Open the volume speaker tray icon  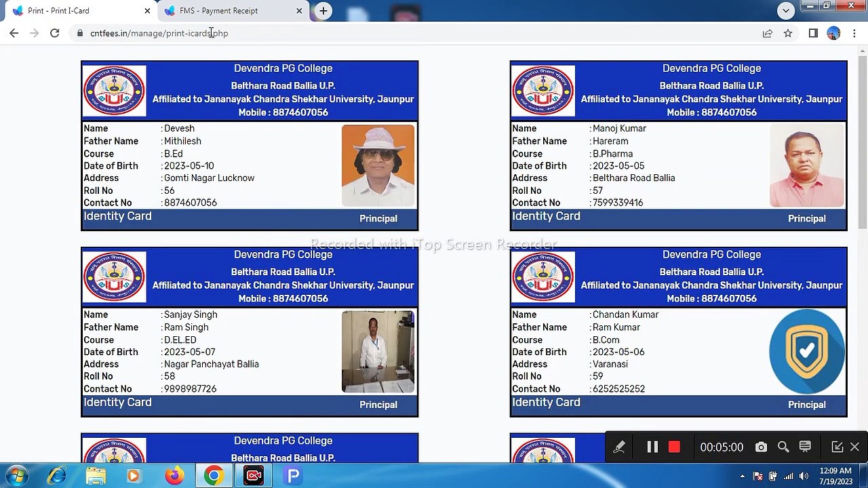(x=804, y=476)
